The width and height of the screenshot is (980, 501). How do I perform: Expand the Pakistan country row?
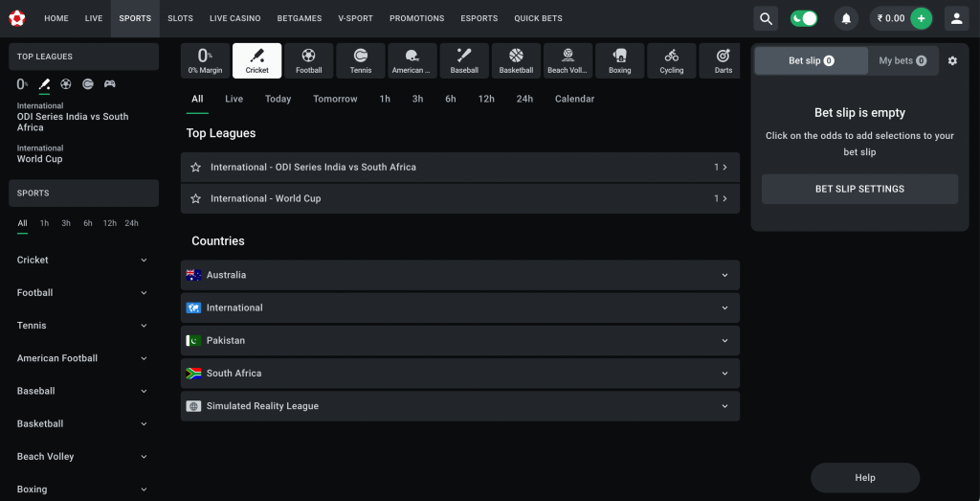pos(460,341)
